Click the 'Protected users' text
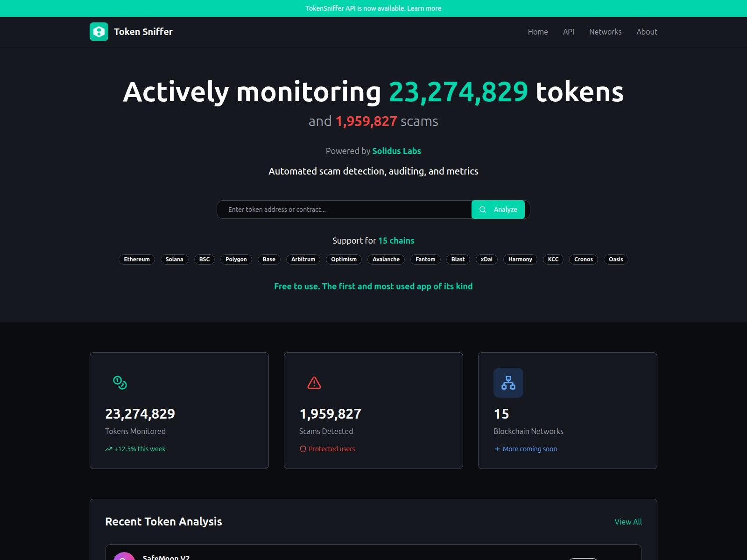 tap(331, 449)
